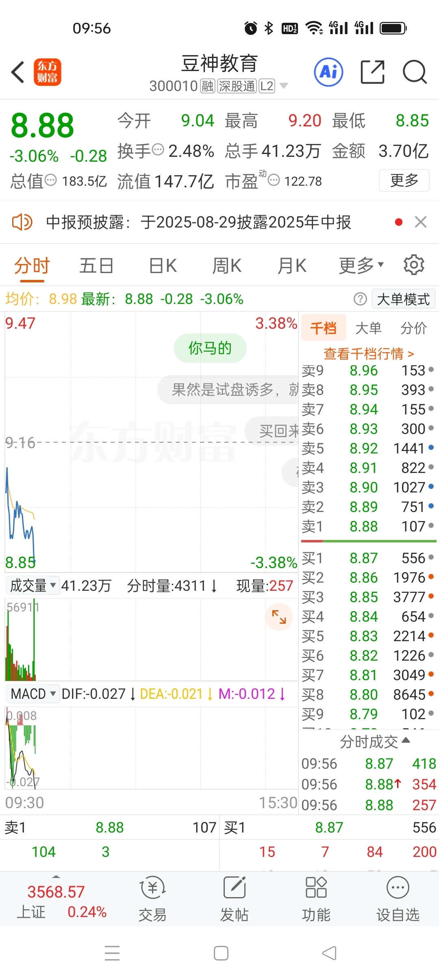Select 买8 row with 8645
The height and width of the screenshot is (980, 439).
click(368, 694)
